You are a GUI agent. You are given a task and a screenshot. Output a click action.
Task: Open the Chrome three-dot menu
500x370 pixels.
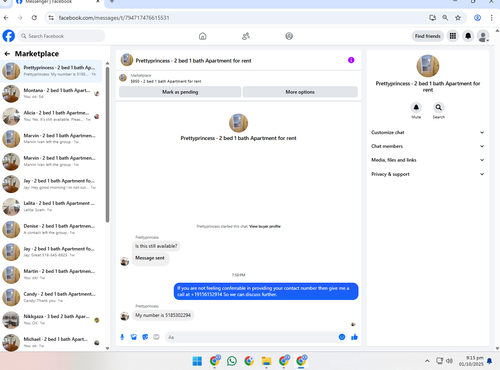click(x=491, y=18)
